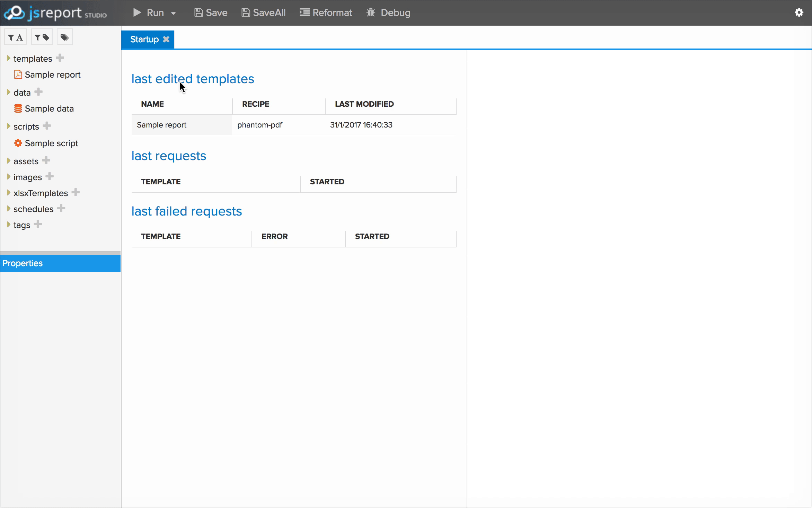Add new schedule with plus icon
The image size is (812, 508).
tap(61, 208)
